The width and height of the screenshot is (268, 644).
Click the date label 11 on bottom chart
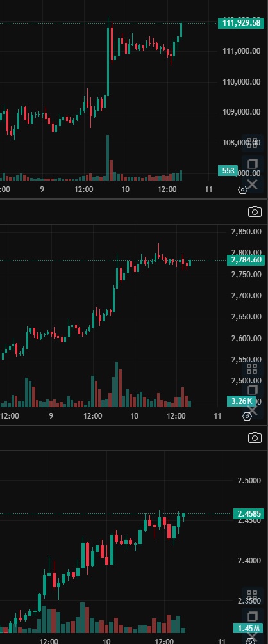pyautogui.click(x=222, y=640)
